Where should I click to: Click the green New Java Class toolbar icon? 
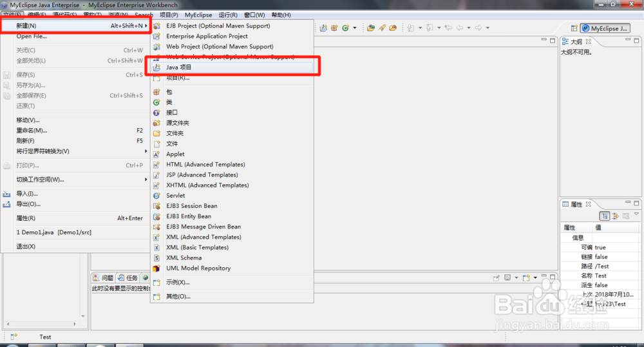point(345,28)
